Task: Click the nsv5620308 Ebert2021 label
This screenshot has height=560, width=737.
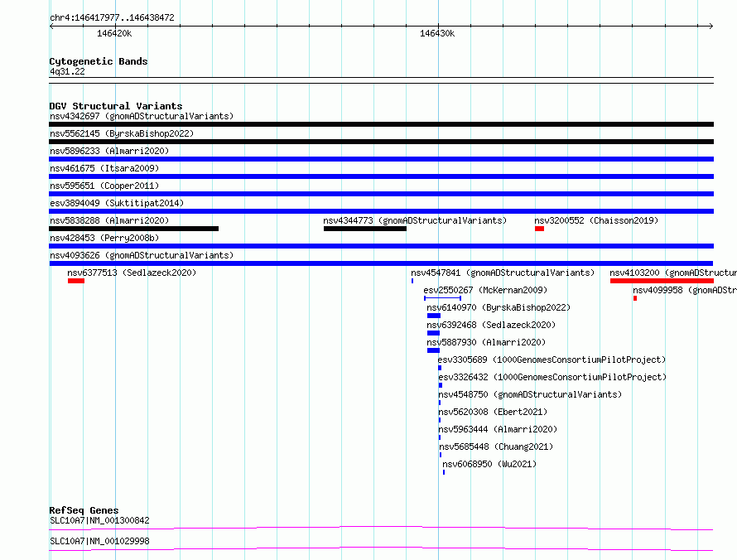Action: coord(493,412)
